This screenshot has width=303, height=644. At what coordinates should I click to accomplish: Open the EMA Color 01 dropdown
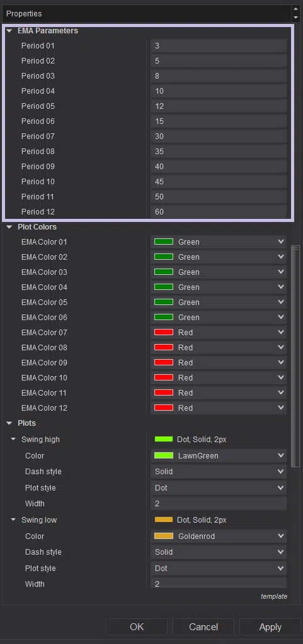click(219, 242)
